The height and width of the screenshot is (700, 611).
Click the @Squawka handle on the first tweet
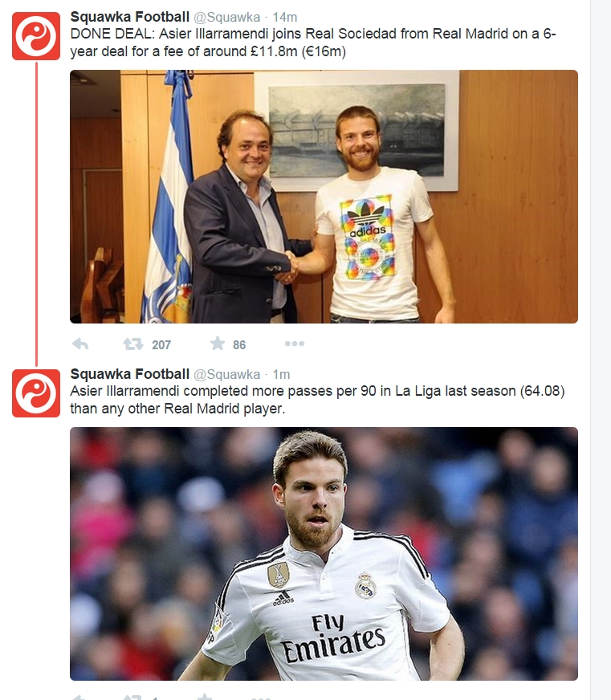[x=226, y=18]
